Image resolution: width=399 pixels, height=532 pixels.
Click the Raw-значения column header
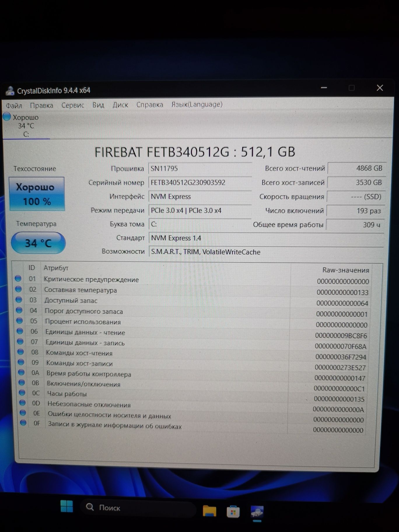346,270
